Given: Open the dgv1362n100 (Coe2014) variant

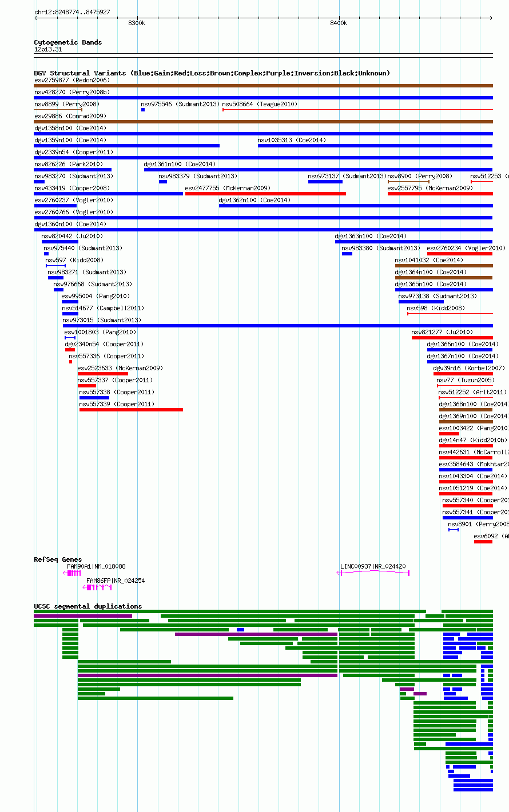Looking at the screenshot, I should click(x=254, y=200).
